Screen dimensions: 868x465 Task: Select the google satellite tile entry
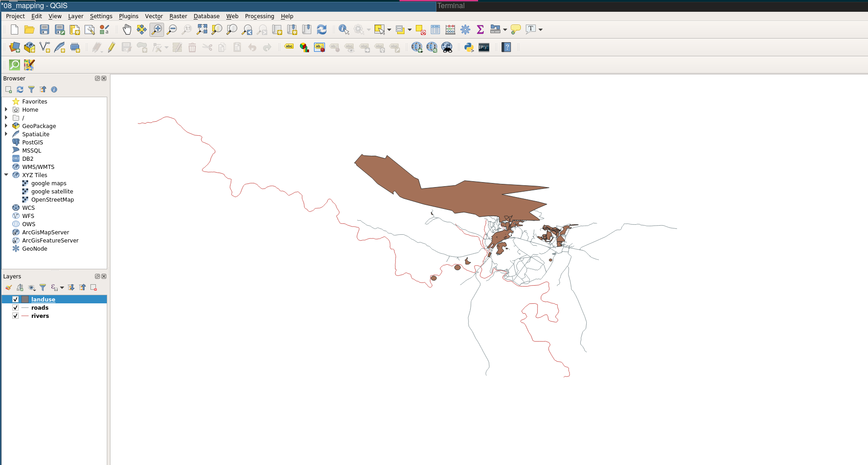pyautogui.click(x=52, y=191)
